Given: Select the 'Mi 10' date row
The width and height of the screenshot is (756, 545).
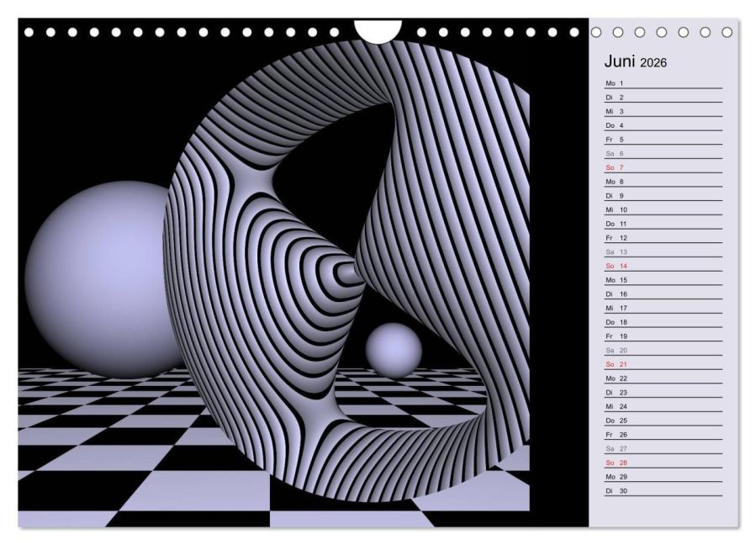Looking at the screenshot, I should coord(663,209).
